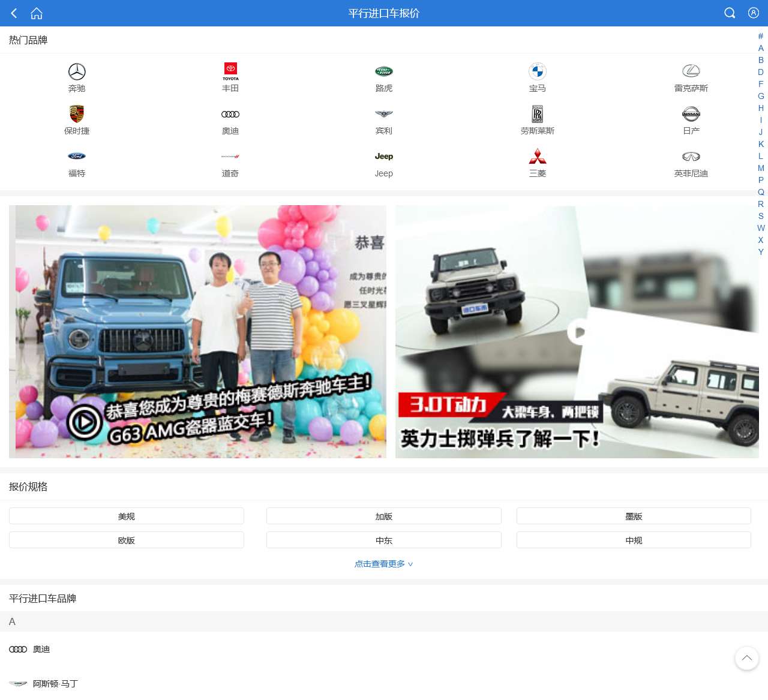Jump to letter P in the index
This screenshot has width=768, height=700.
click(x=761, y=180)
